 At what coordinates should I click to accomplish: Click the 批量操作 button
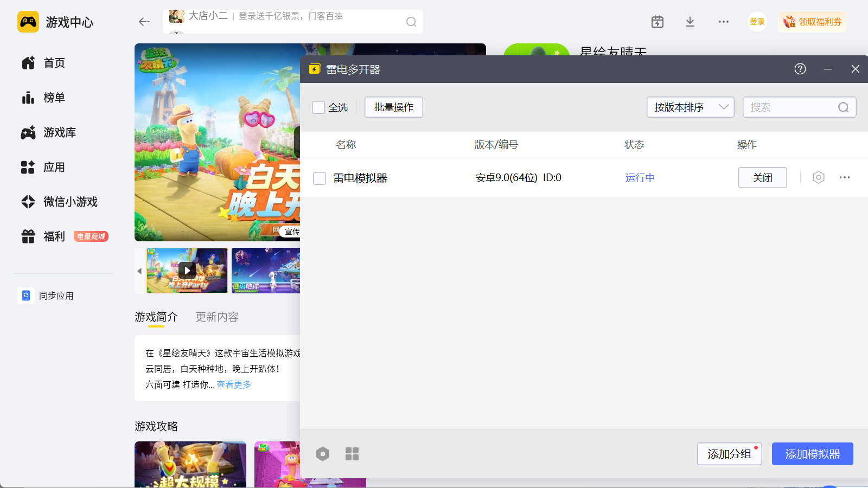[x=394, y=107]
